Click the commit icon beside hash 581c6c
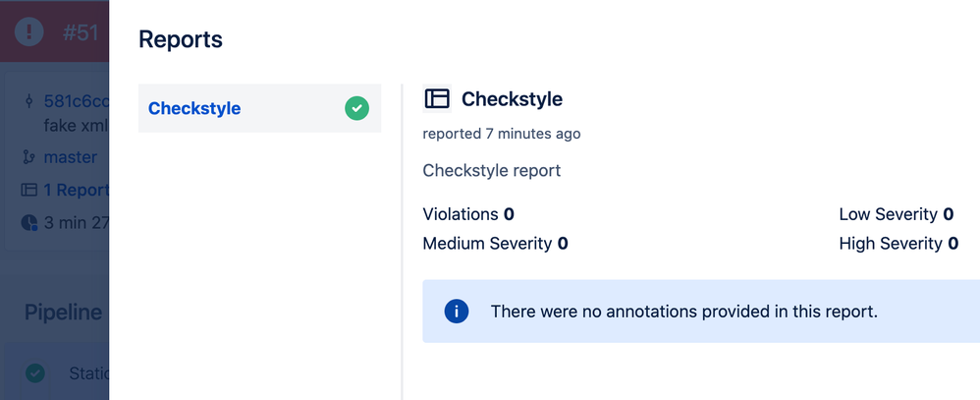Image resolution: width=980 pixels, height=400 pixels. pos(28,101)
